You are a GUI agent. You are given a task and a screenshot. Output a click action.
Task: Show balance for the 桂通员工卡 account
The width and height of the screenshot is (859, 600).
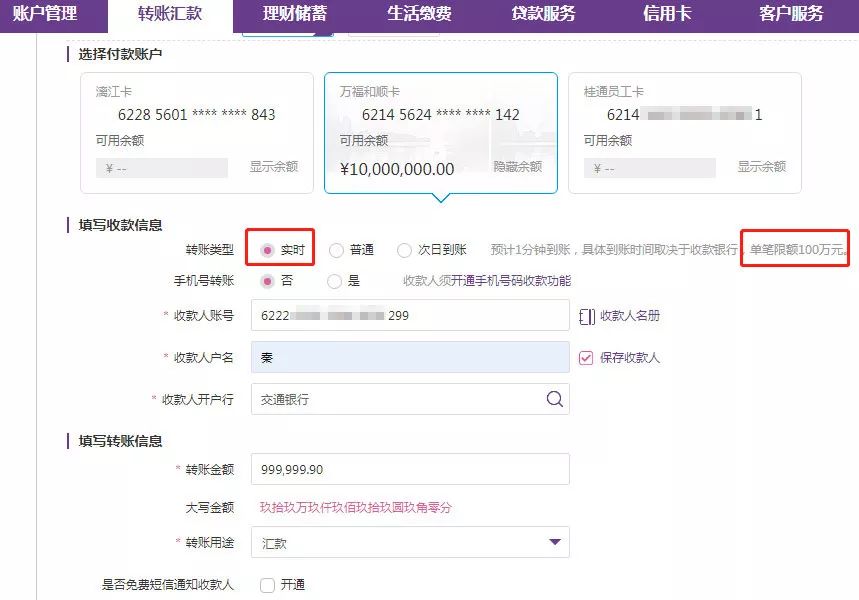[761, 167]
